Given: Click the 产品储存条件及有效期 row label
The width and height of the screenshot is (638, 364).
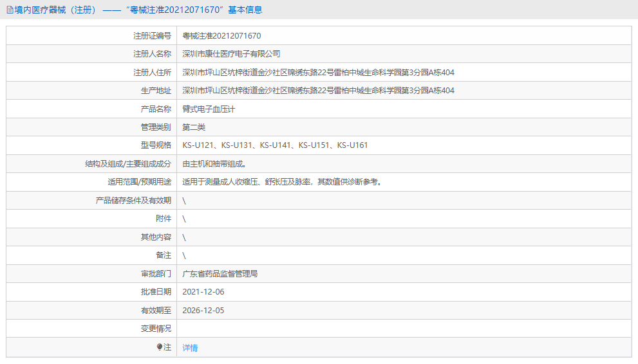Looking at the screenshot, I should (x=133, y=201).
